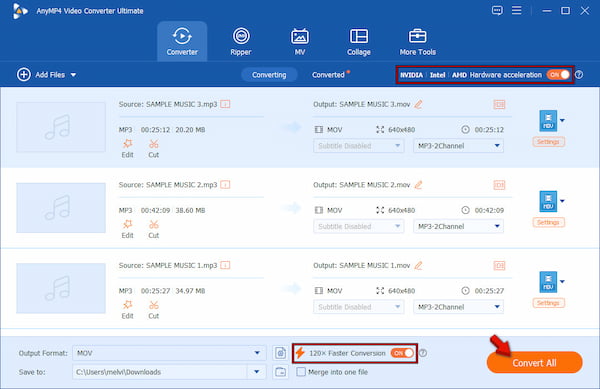
Task: Open help for 120x Faster Conversion
Action: pos(423,353)
